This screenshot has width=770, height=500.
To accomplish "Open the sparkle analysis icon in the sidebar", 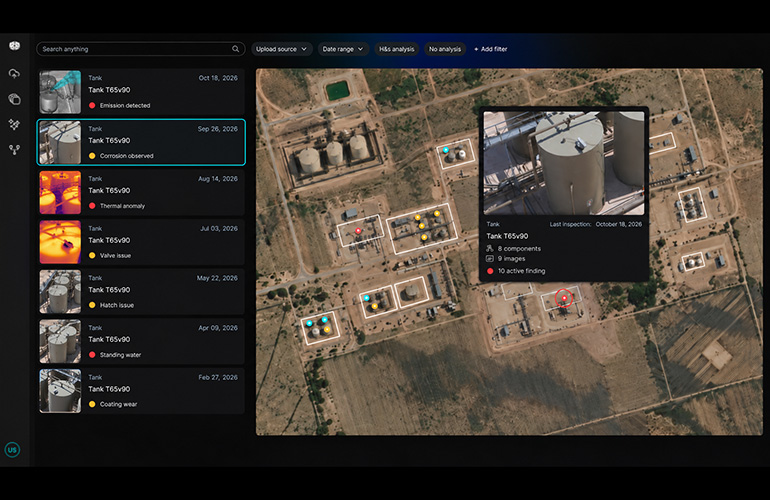I will [x=15, y=124].
